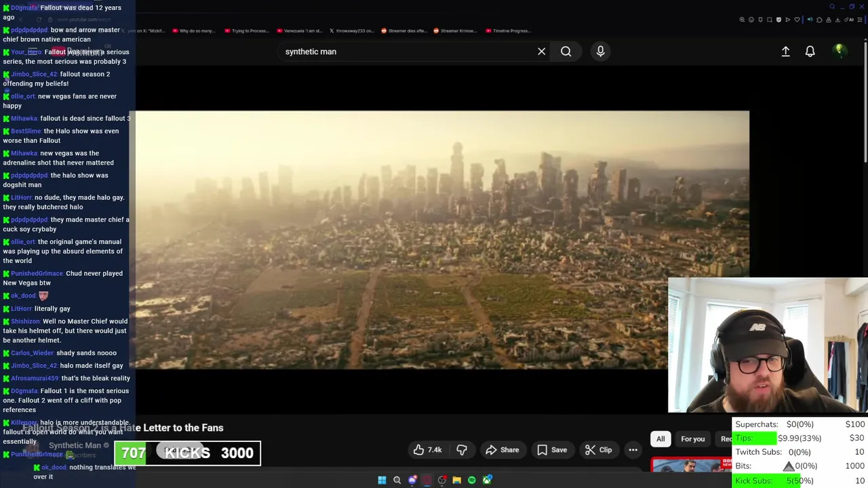Open 'Streamer dies afte...' bookmark
868x488 pixels.
point(404,30)
